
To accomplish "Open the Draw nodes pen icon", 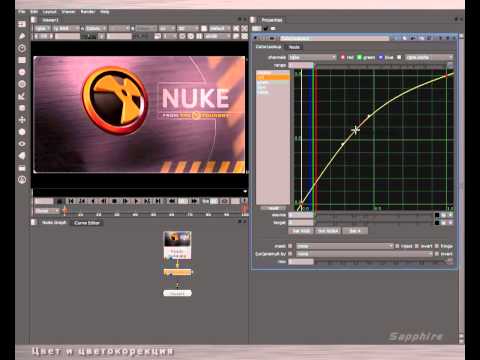I will [x=22, y=36].
